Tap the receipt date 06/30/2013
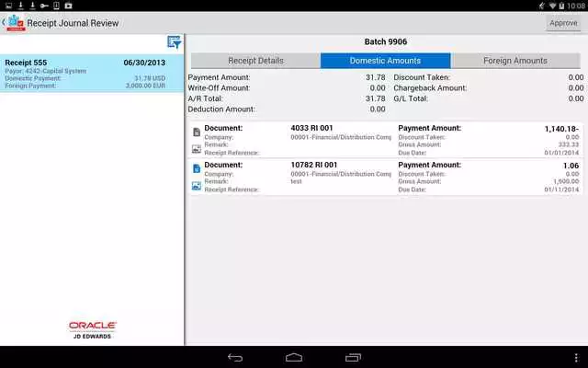 (144, 63)
